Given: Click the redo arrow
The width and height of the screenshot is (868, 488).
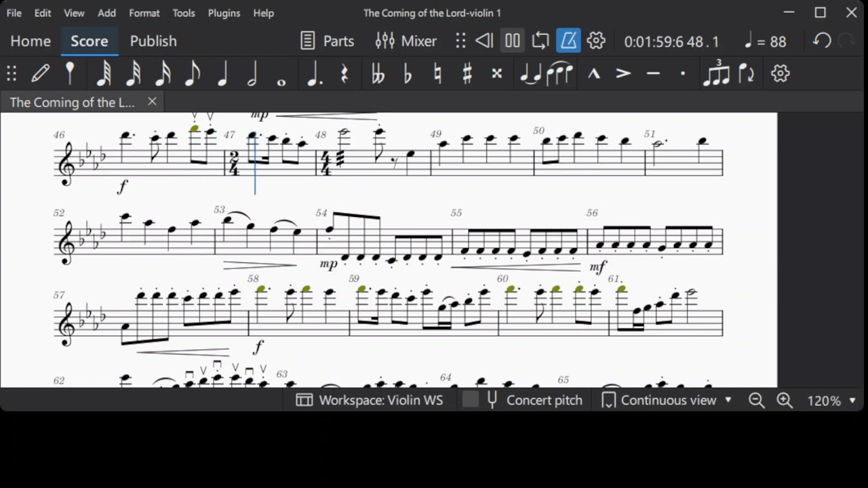Looking at the screenshot, I should click(x=847, y=41).
